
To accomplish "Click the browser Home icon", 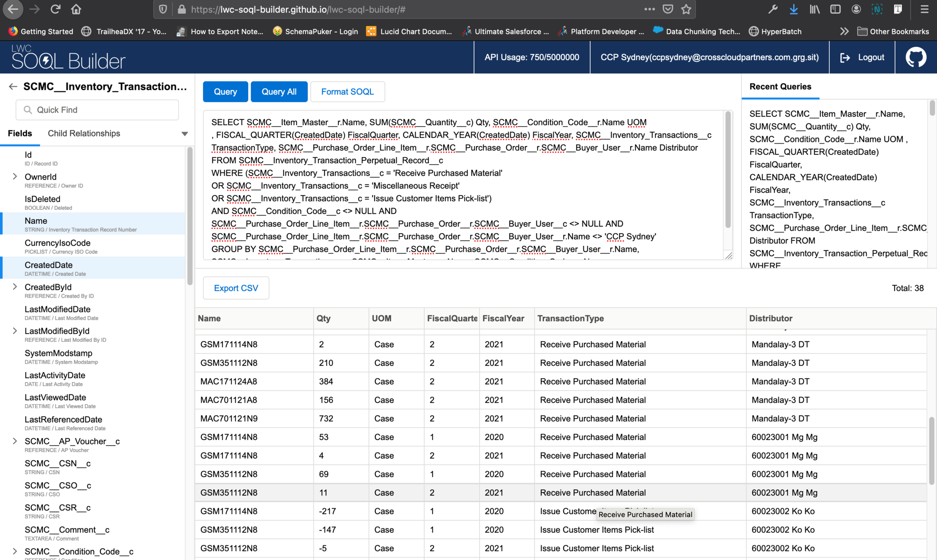I will click(x=76, y=9).
